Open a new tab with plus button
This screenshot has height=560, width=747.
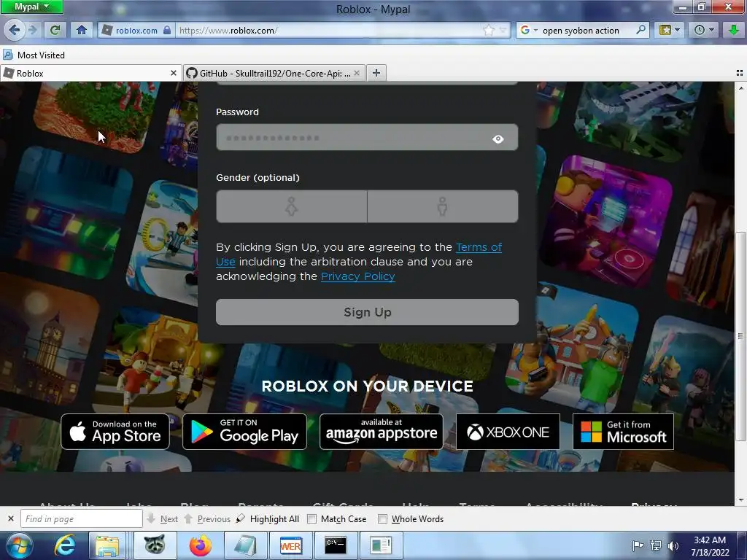376,73
